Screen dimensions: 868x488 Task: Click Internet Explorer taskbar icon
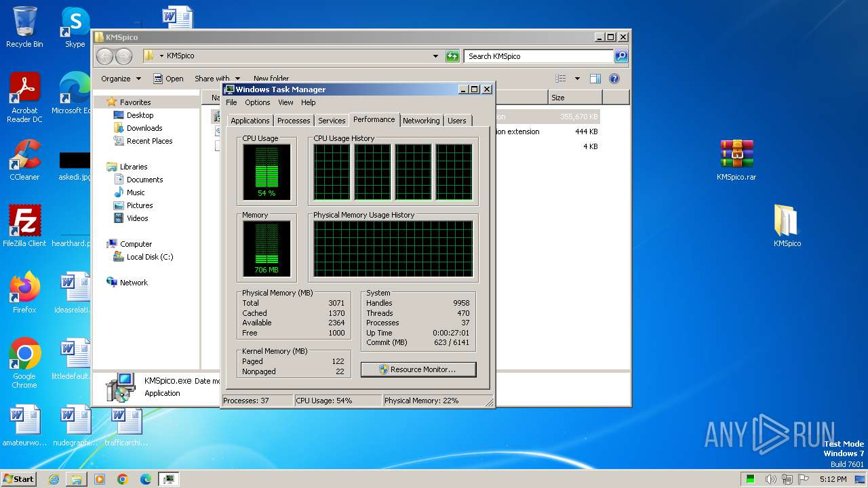point(54,479)
